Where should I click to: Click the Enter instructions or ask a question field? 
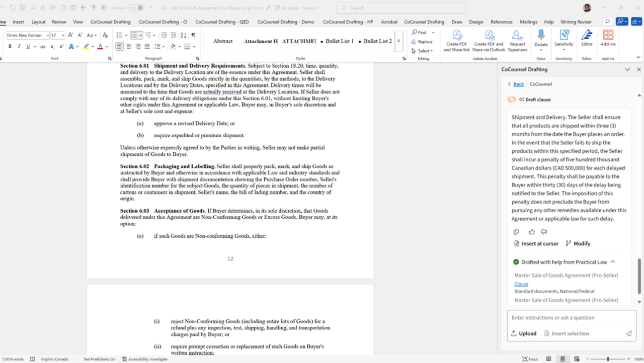pos(572,318)
